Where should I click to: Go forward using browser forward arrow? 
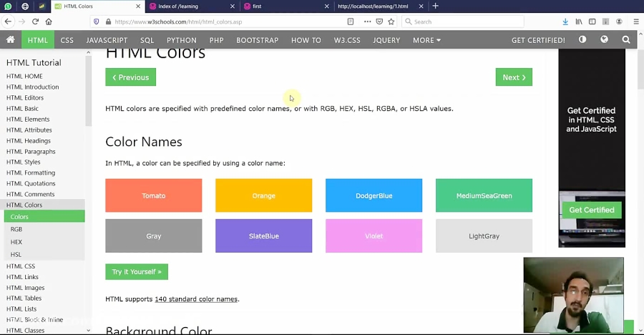tap(21, 21)
